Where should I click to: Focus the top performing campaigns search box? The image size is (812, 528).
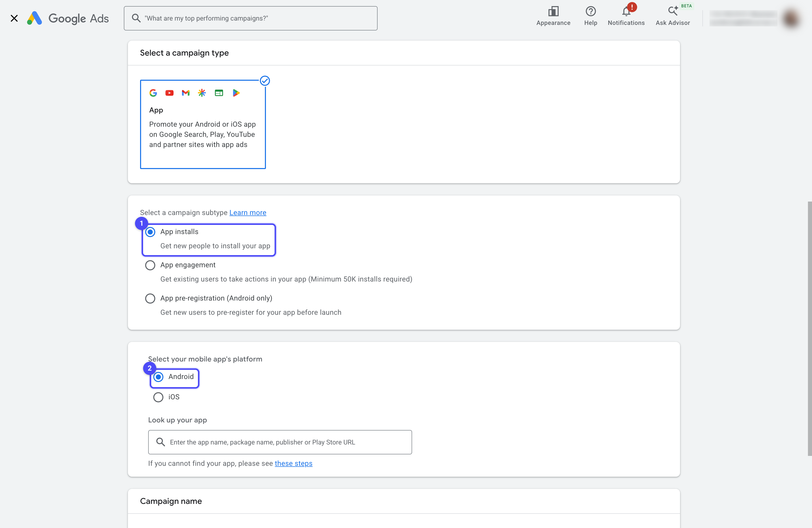pos(250,18)
